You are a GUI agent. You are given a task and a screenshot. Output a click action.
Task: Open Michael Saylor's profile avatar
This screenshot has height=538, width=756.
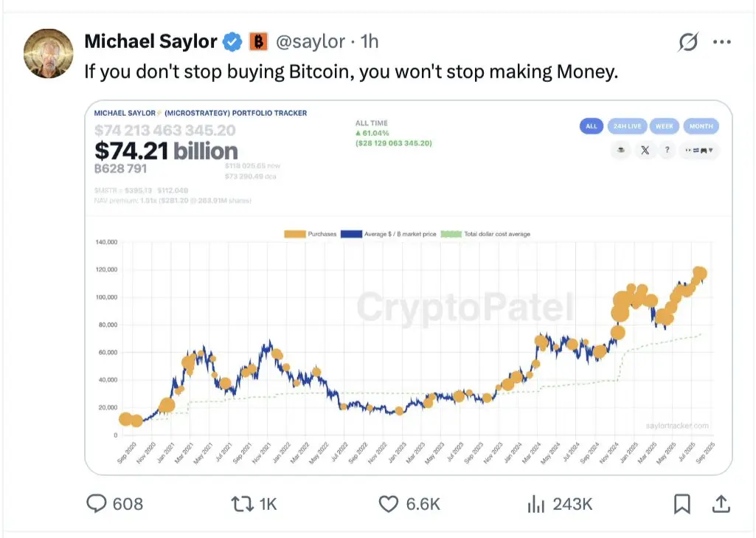pyautogui.click(x=48, y=53)
